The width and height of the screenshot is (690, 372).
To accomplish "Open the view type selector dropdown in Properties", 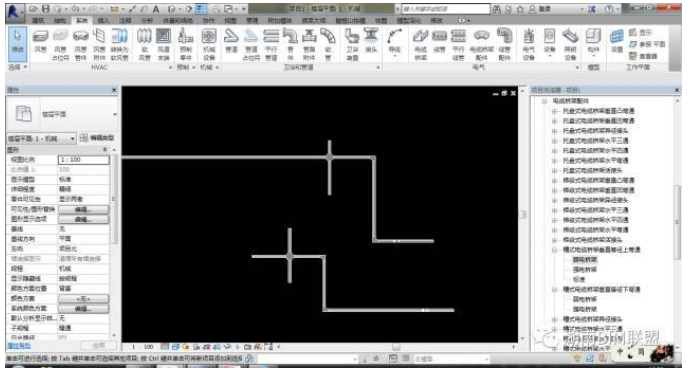I will [114, 114].
